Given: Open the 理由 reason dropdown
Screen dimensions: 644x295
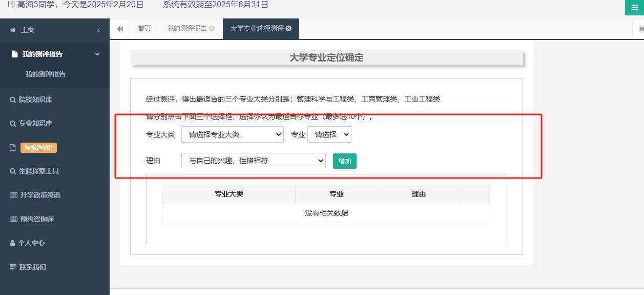Looking at the screenshot, I should pyautogui.click(x=253, y=161).
